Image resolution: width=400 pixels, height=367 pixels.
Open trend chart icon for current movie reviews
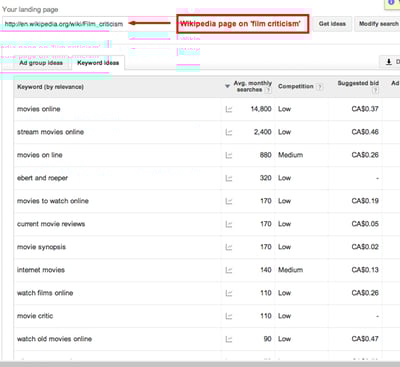(229, 224)
